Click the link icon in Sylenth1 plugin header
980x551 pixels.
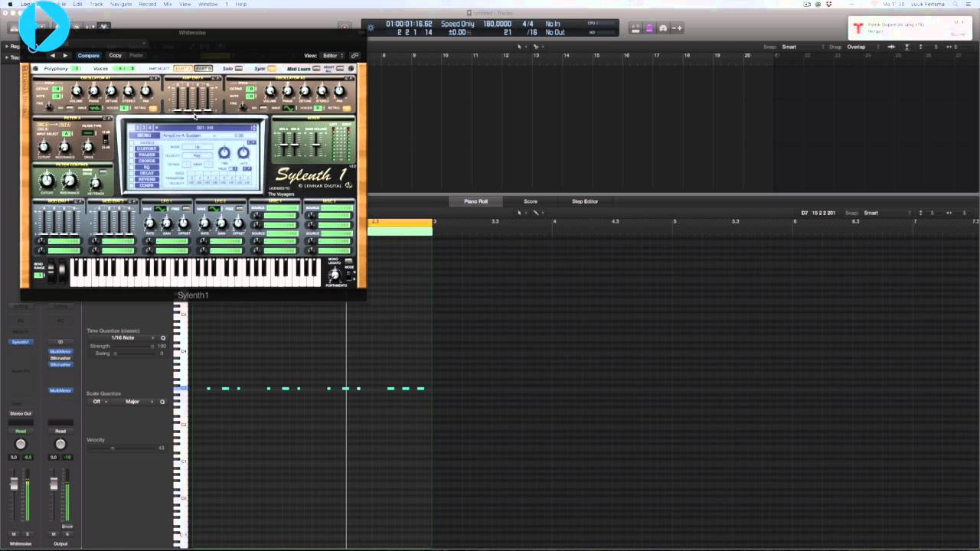point(354,55)
